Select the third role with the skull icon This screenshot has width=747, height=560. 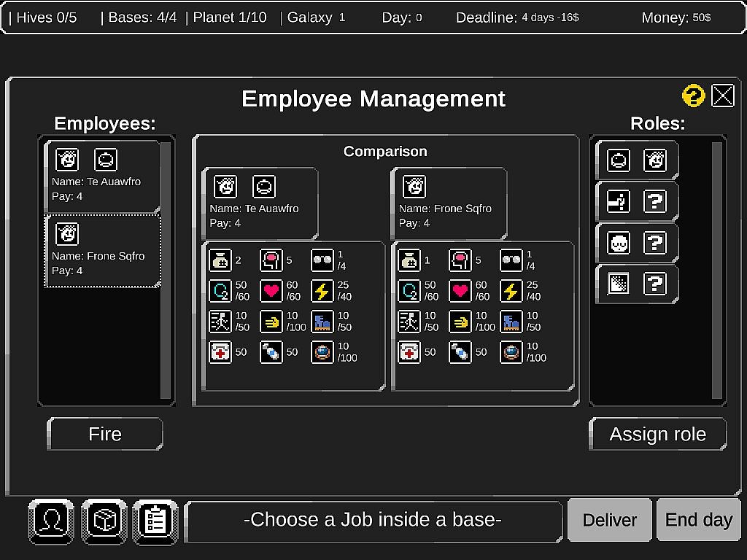pyautogui.click(x=637, y=243)
